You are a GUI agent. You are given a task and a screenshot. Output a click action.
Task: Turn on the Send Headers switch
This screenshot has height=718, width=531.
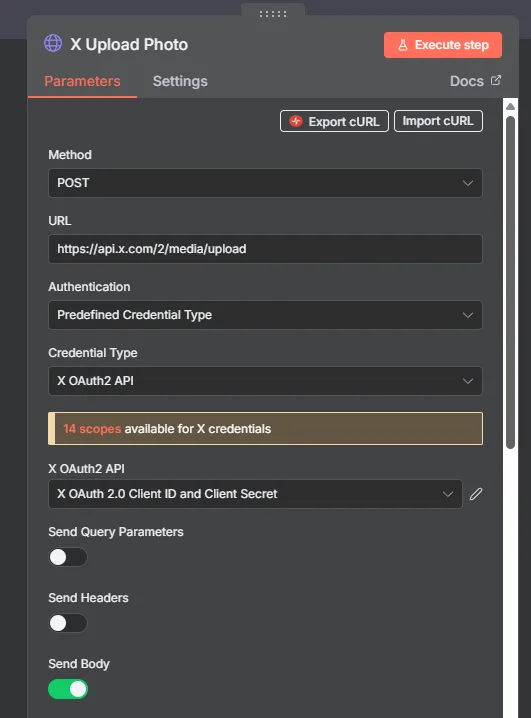pyautogui.click(x=68, y=623)
